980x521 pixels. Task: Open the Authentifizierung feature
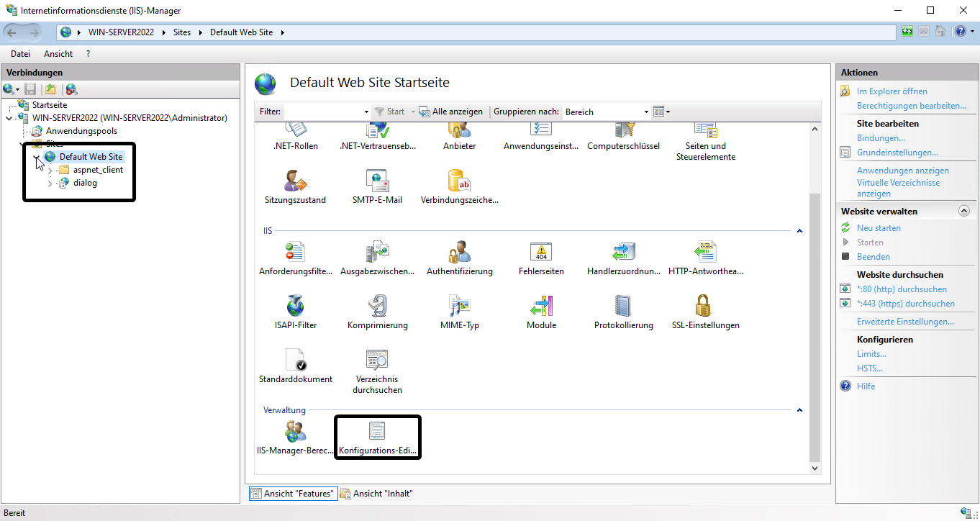tap(459, 259)
